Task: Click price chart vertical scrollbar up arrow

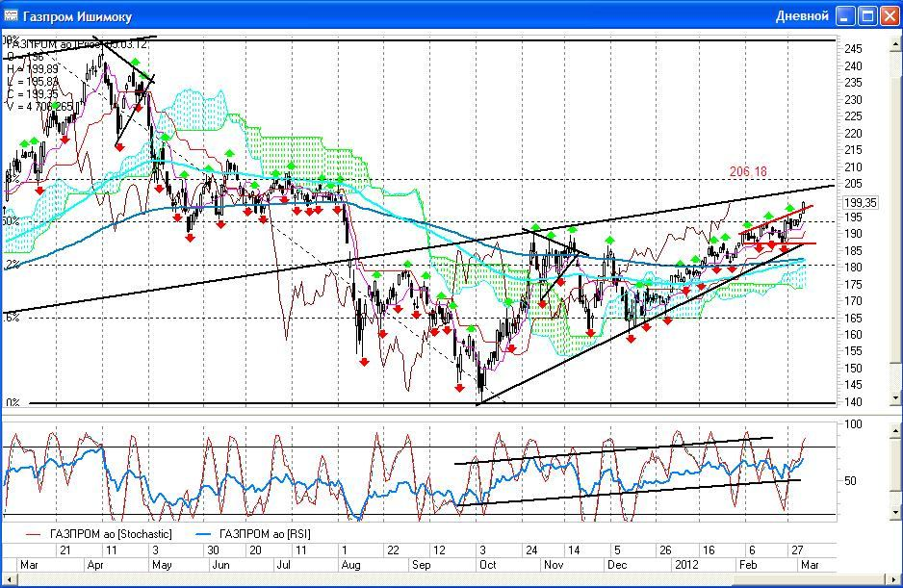Action: click(896, 42)
